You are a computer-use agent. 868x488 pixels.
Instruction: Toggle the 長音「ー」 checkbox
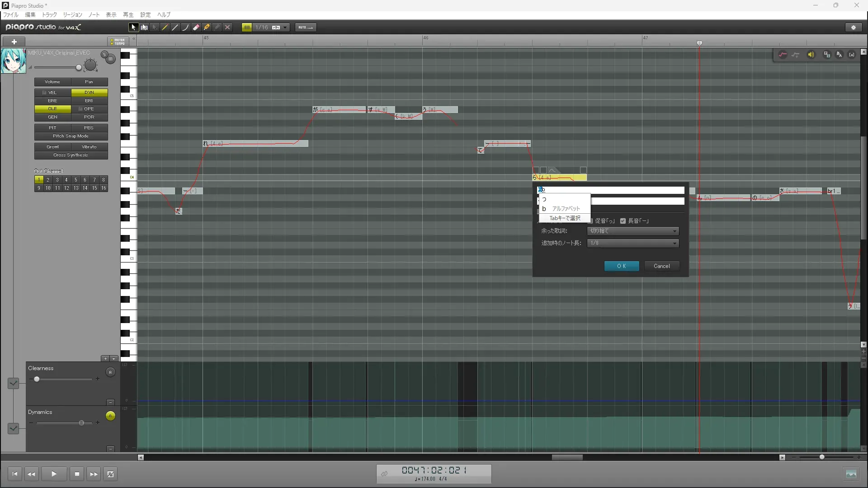(x=623, y=221)
